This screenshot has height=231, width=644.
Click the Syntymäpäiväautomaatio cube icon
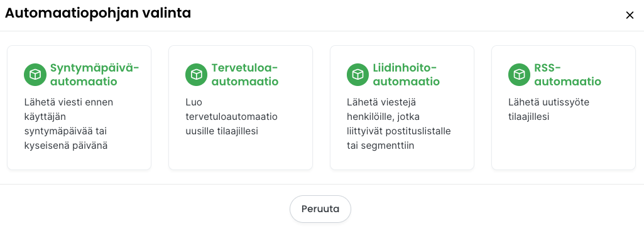pyautogui.click(x=35, y=75)
